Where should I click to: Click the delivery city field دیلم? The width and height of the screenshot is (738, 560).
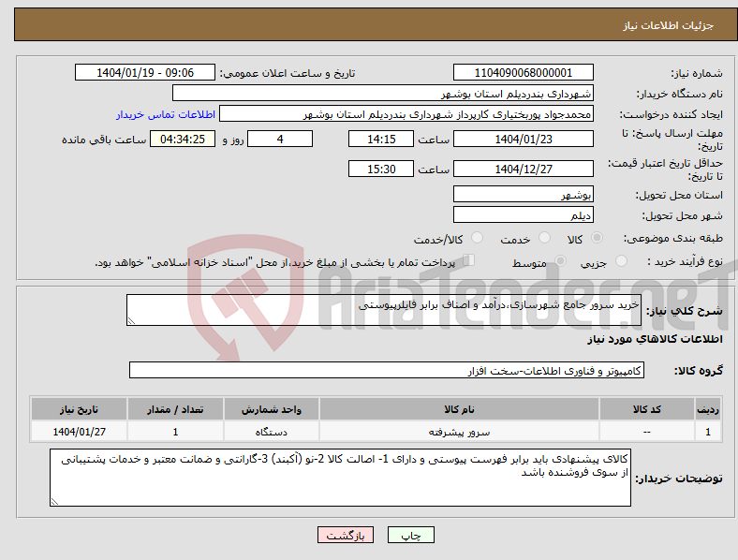click(x=523, y=215)
